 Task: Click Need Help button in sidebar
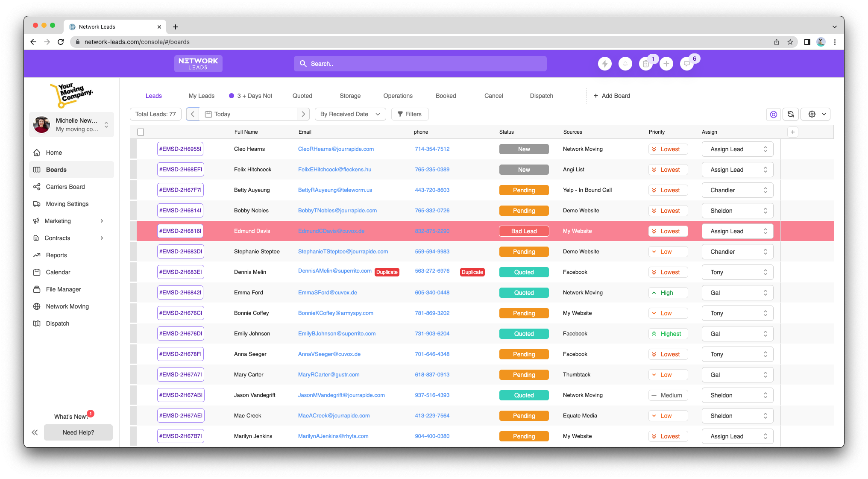click(x=79, y=432)
